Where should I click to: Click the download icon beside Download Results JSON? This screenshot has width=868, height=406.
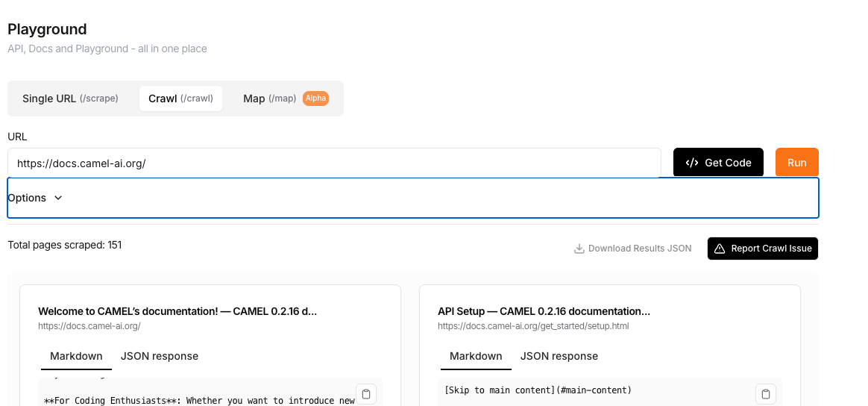[579, 248]
